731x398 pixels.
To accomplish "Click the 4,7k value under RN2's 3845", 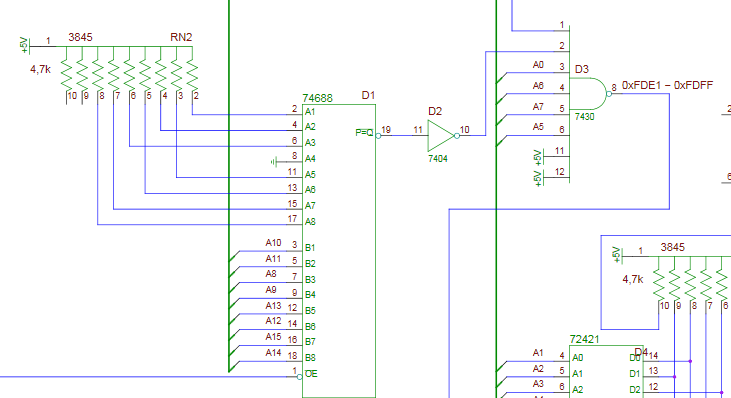I will (41, 69).
